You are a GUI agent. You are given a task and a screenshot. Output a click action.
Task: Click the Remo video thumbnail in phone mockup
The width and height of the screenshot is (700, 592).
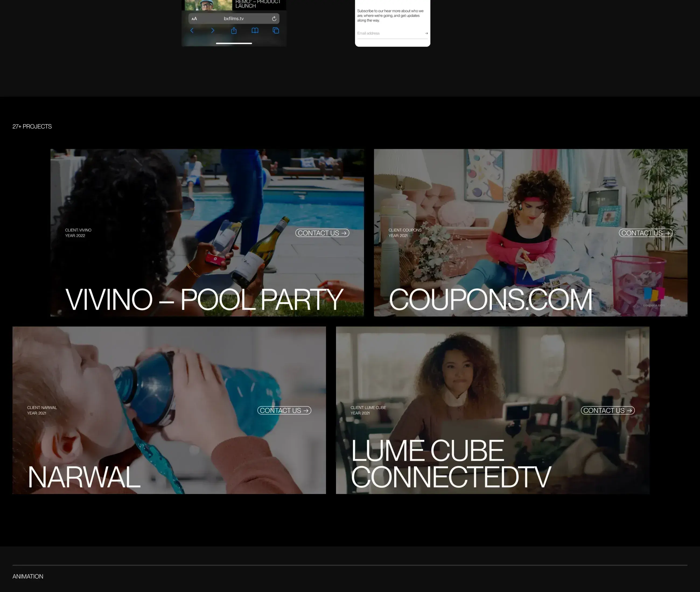tap(208, 5)
